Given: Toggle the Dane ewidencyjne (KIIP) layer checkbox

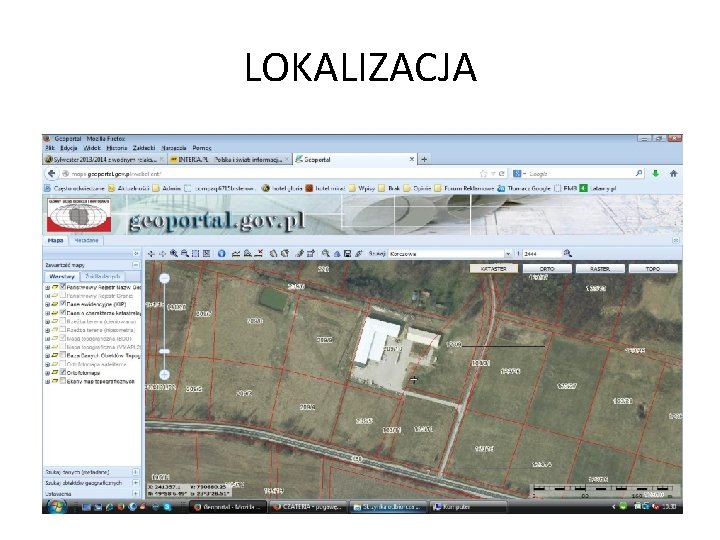Looking at the screenshot, I should tap(63, 304).
